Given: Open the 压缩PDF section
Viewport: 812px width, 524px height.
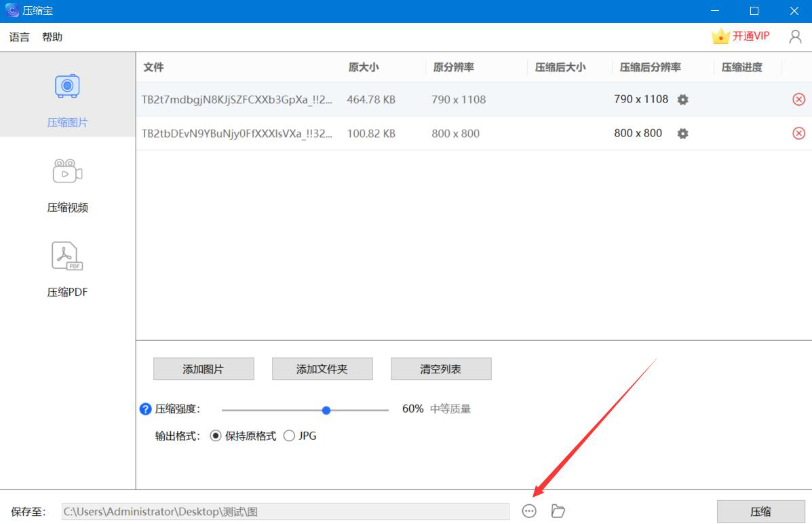Looking at the screenshot, I should pyautogui.click(x=67, y=269).
